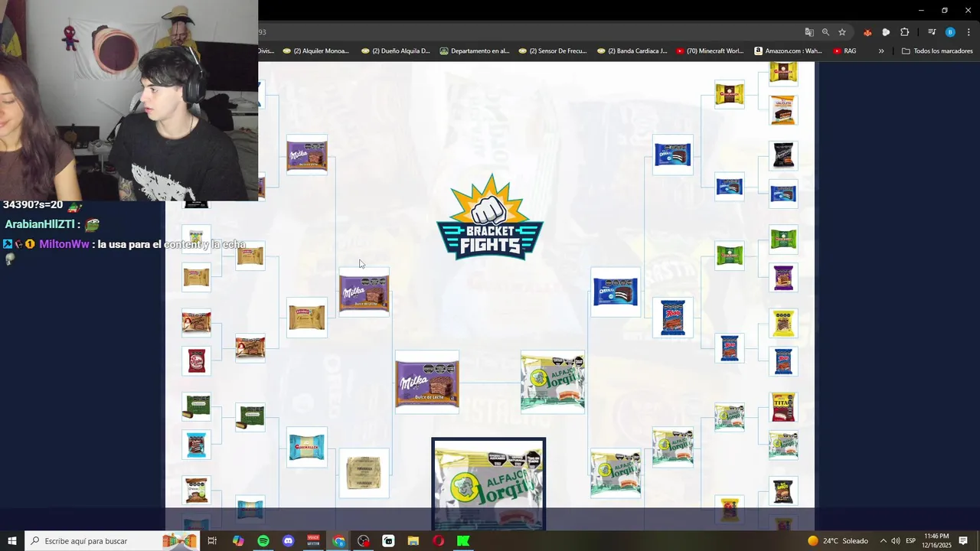Open the Google Translate page icon
980x551 pixels.
coord(809,32)
